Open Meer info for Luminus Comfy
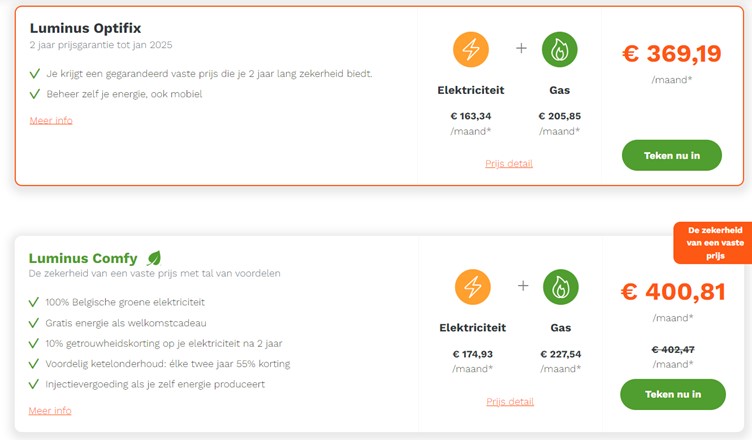Screen dimensions: 752x440 [x=50, y=411]
